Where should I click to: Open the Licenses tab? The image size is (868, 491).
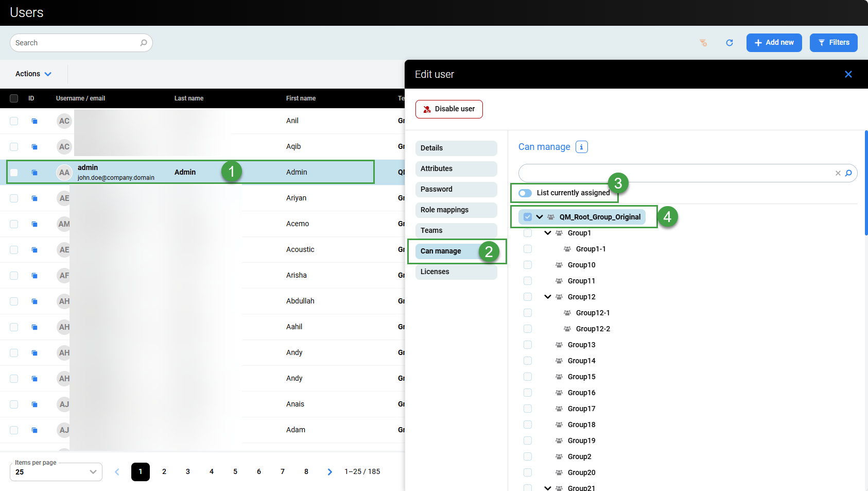[456, 272]
